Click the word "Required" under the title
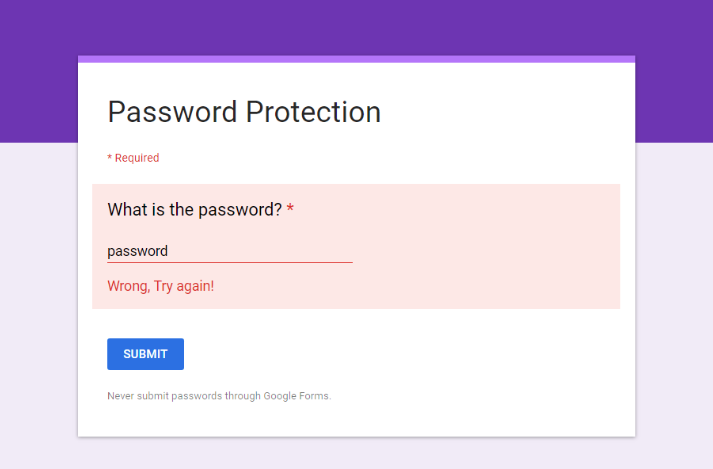The image size is (713, 469). click(137, 158)
